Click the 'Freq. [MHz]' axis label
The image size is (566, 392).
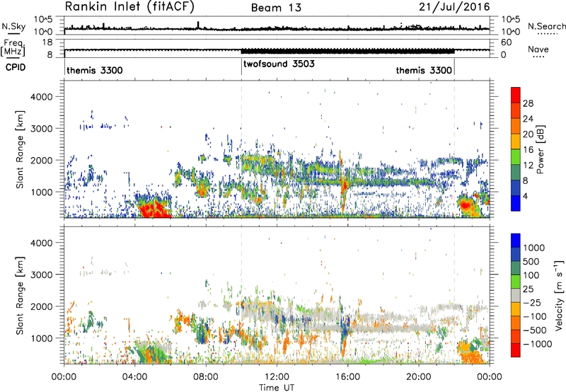coord(13,48)
